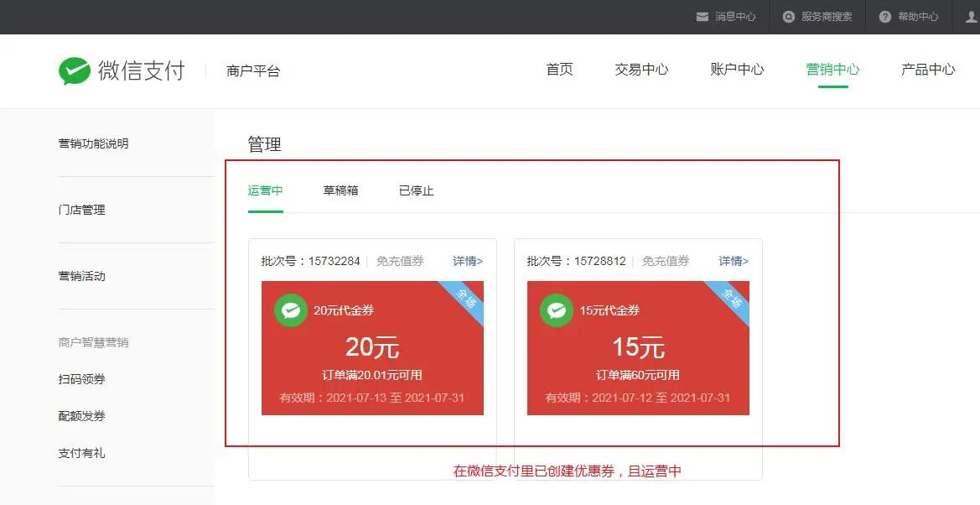This screenshot has height=505, width=980.
Task: Switch to the 草稿箱 tab
Action: 340,191
